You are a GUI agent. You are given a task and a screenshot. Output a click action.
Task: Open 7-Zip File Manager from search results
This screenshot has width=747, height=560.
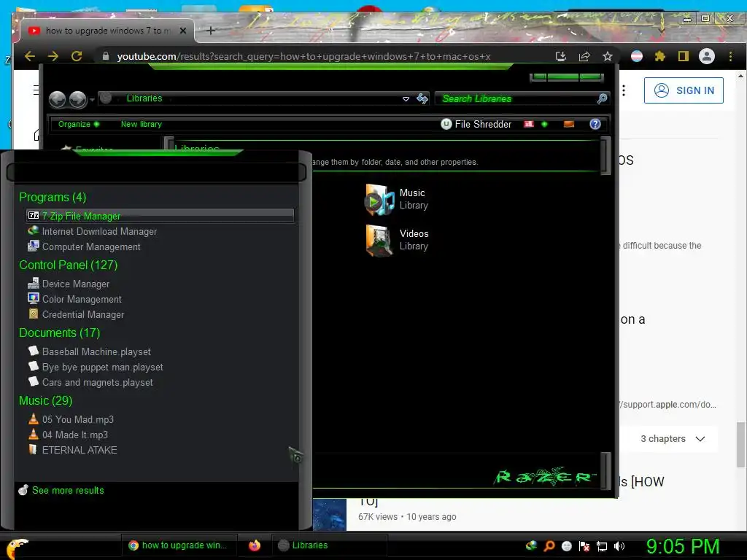[x=160, y=216]
